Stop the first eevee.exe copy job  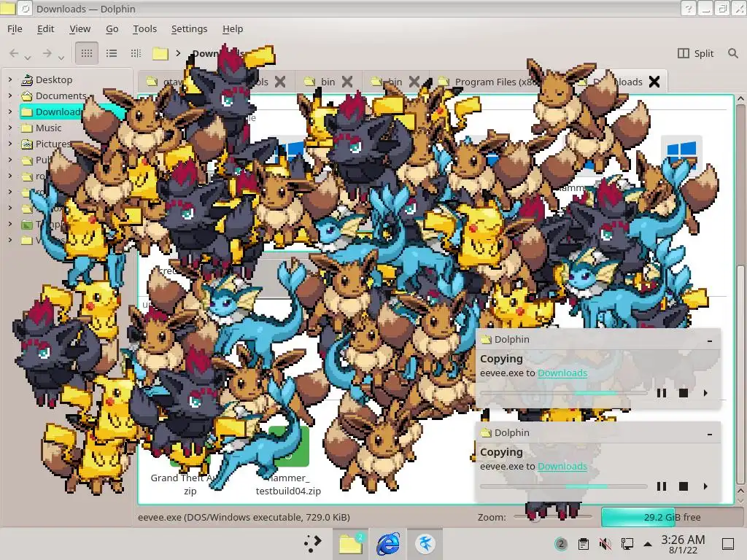tap(683, 393)
